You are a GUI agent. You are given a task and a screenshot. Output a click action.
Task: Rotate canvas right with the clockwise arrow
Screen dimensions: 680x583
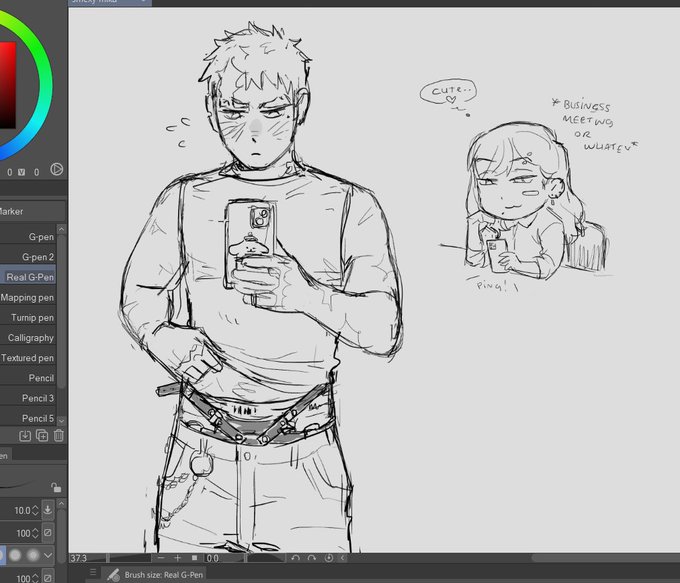point(312,558)
